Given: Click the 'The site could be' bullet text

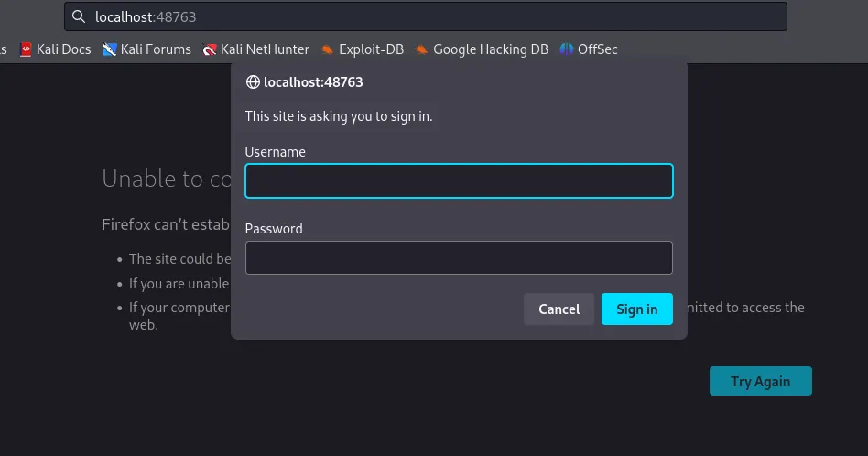Looking at the screenshot, I should (x=179, y=258).
